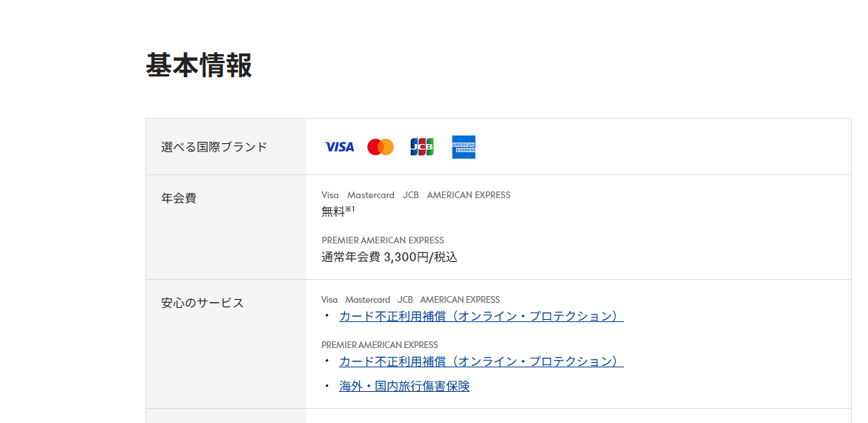The image size is (868, 423).
Task: Click the JCB brand logo
Action: [422, 147]
